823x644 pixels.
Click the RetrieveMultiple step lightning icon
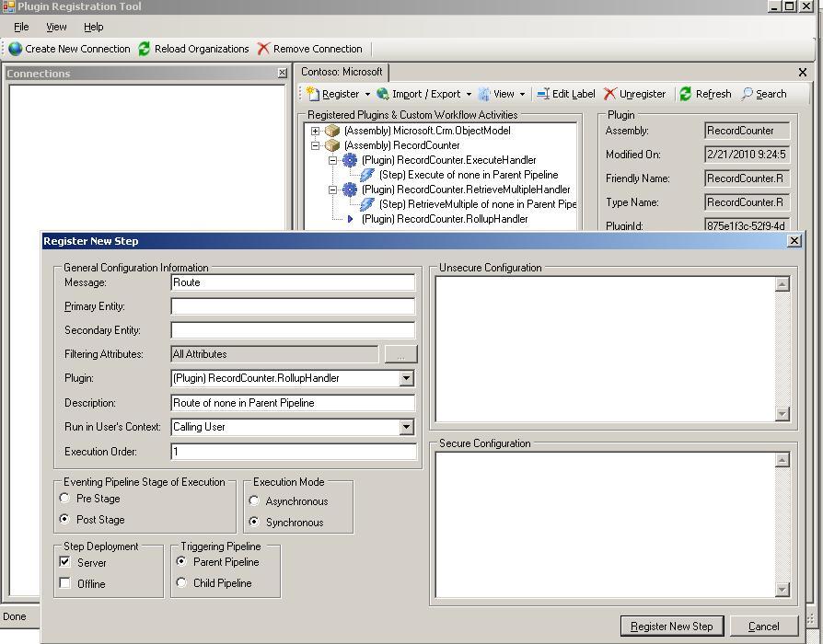point(367,204)
